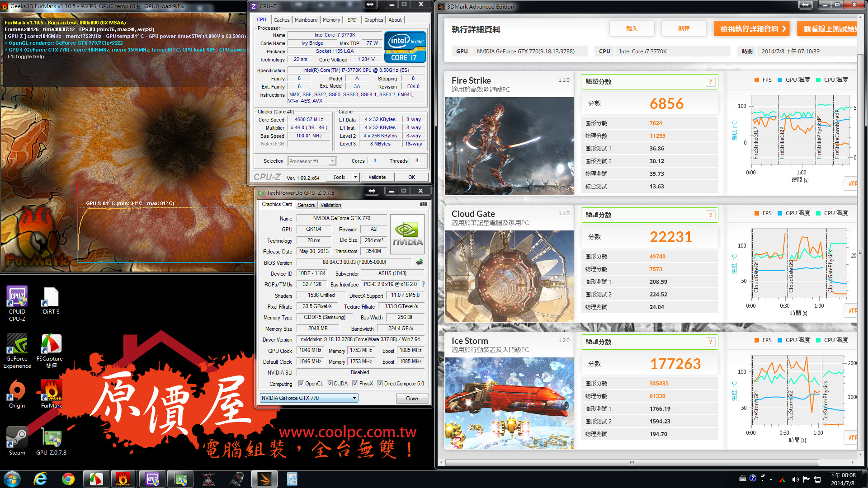
Task: Click the BIOS save chip icon in GPU-Z
Action: [x=420, y=262]
